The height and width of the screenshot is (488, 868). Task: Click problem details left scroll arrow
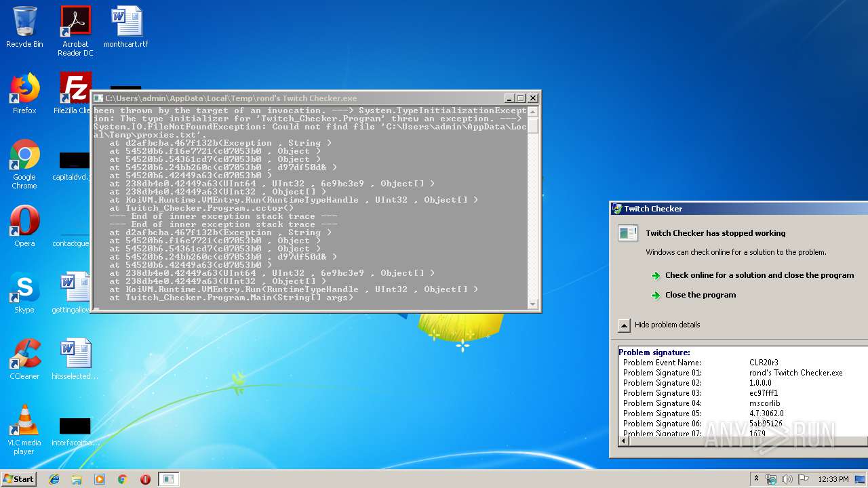(624, 441)
